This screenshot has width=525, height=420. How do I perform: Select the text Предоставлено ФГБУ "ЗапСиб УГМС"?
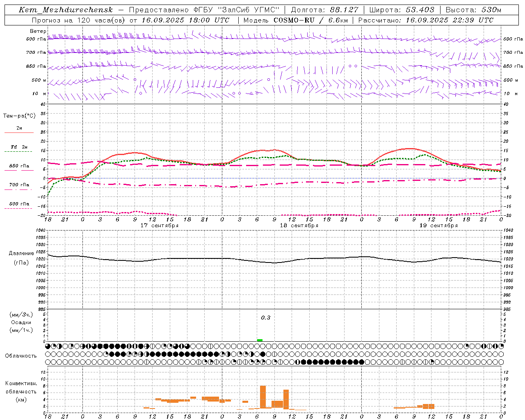(x=204, y=10)
